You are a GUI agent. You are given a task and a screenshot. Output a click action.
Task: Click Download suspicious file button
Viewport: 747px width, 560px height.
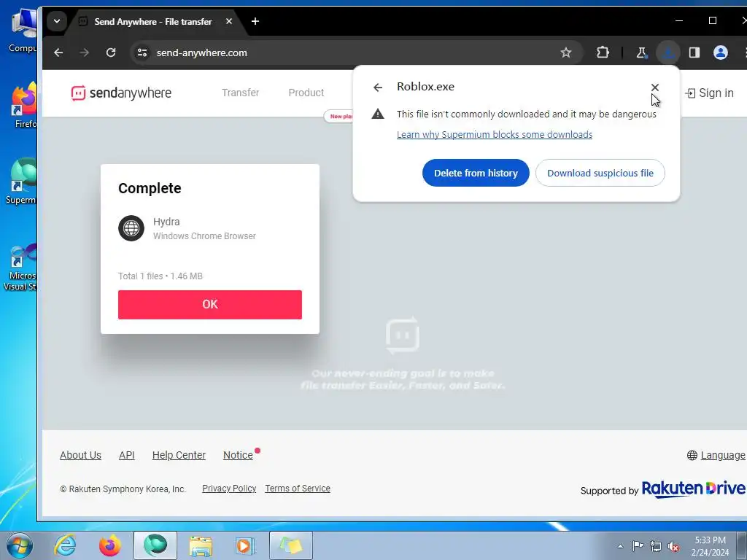[600, 173]
